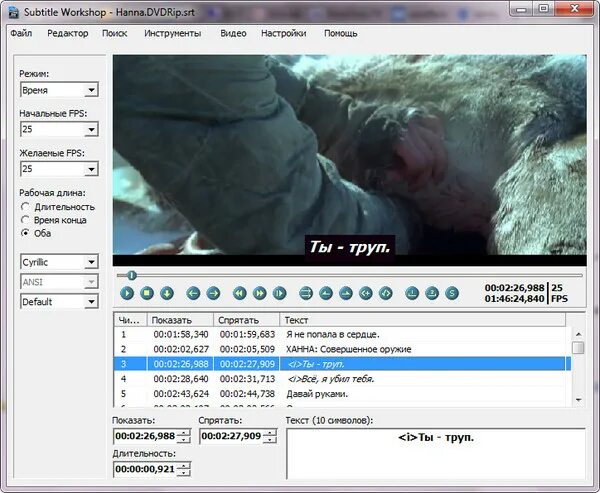Select row 4 '<i>Всё, я убил тебя.'

pyautogui.click(x=342, y=379)
